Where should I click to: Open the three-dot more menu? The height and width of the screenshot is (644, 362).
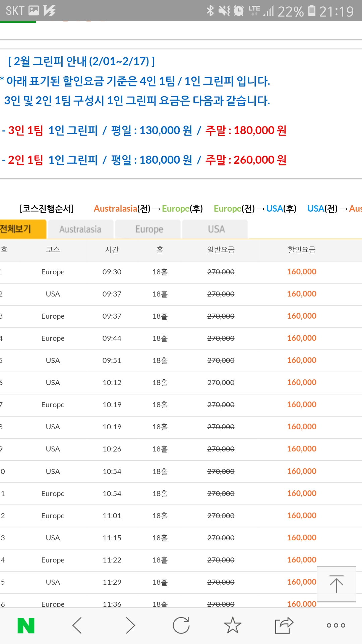[x=336, y=626]
